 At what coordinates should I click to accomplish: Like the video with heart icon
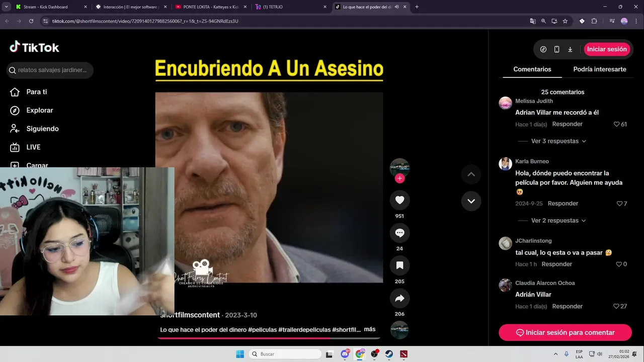[x=399, y=200]
